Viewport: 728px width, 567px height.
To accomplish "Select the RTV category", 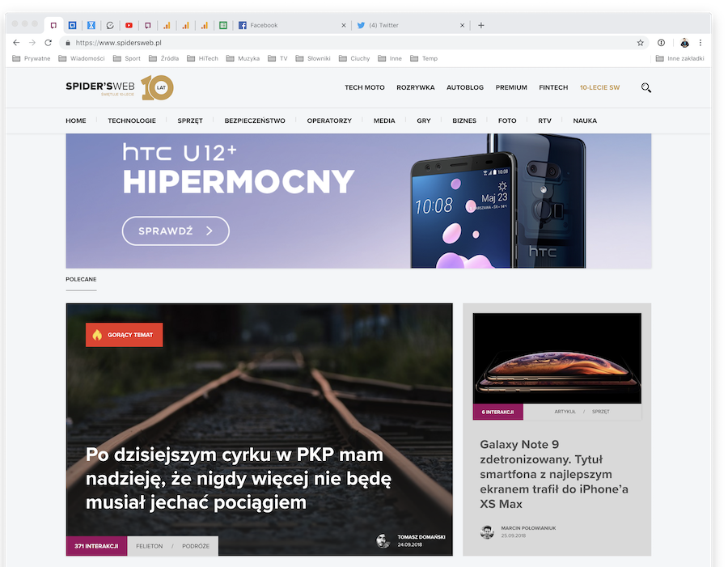I will click(x=544, y=121).
